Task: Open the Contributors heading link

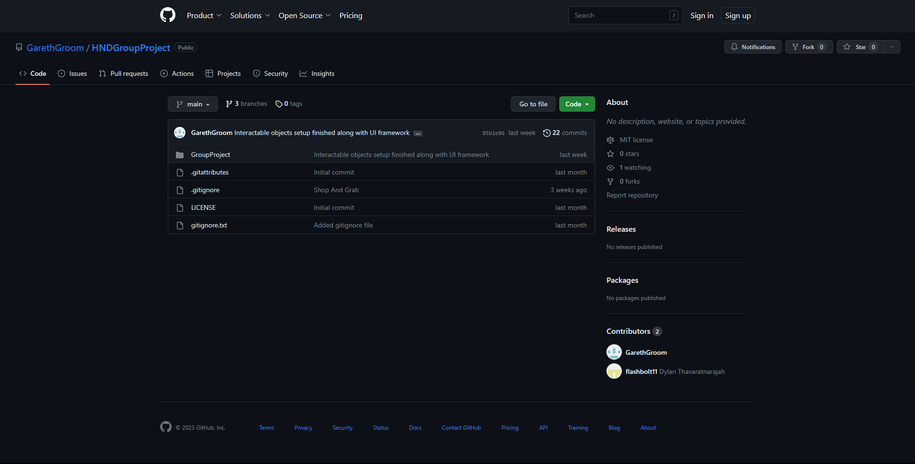Action: point(634,332)
